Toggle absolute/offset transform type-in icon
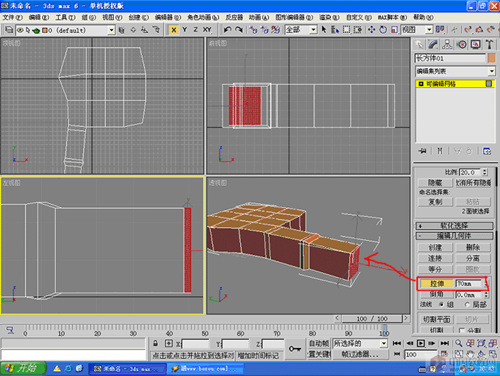Viewport: 500px width, 376px height. 169,343
